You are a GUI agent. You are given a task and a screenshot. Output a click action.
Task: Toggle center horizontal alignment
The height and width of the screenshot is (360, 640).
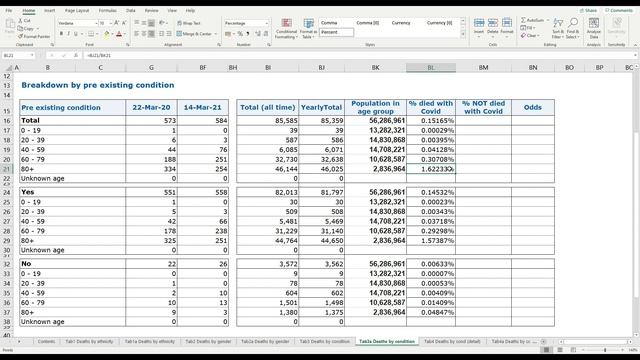coord(144,34)
